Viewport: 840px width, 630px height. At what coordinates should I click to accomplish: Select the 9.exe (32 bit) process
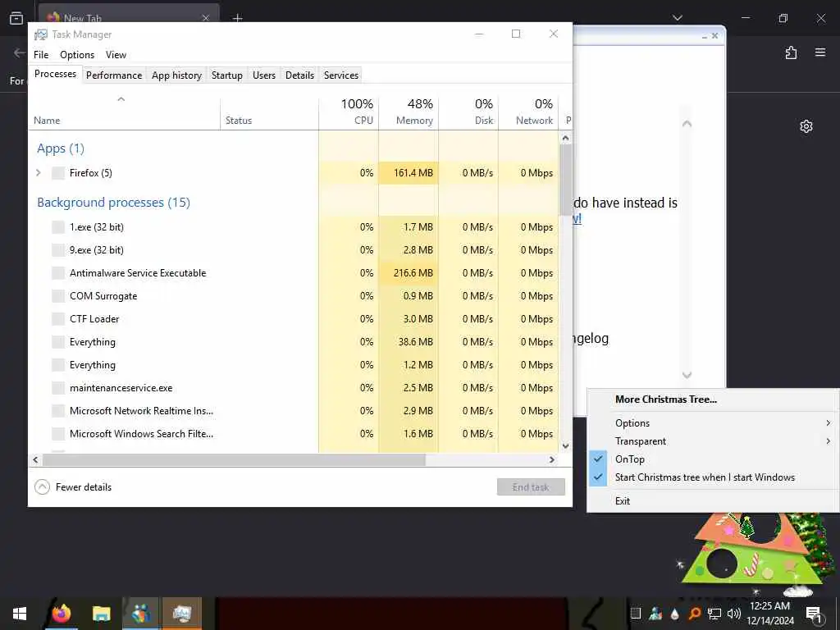click(x=294, y=250)
